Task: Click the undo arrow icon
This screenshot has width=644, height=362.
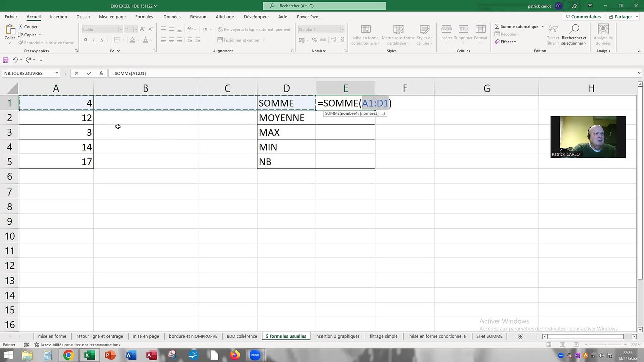Action: [x=15, y=60]
